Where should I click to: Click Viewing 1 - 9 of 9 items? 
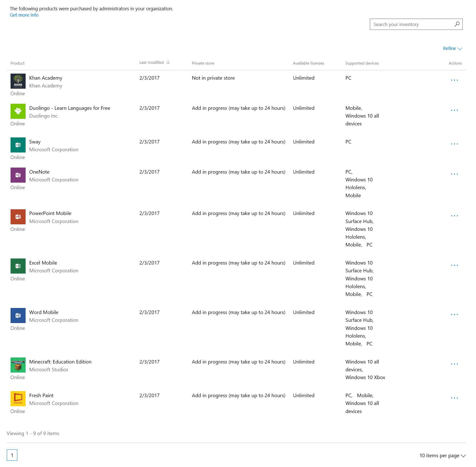click(33, 433)
